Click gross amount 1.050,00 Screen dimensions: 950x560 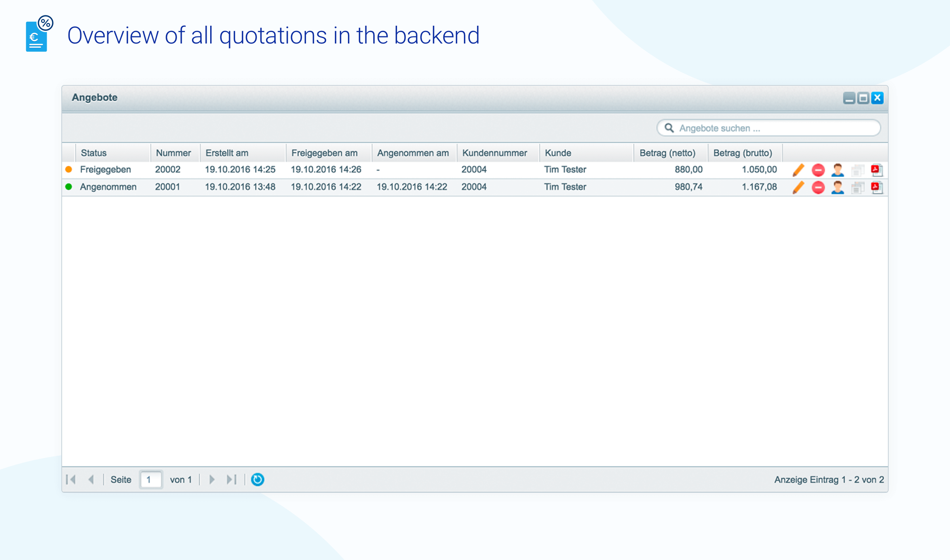click(759, 169)
